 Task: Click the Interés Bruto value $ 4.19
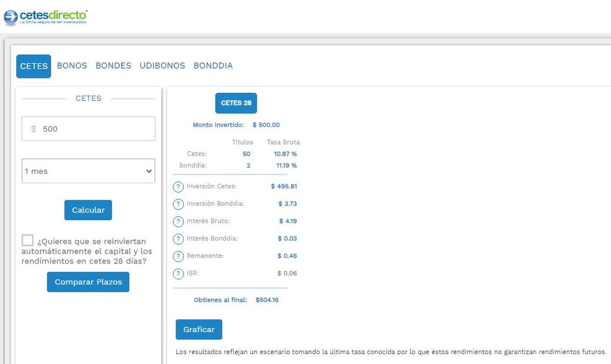288,221
